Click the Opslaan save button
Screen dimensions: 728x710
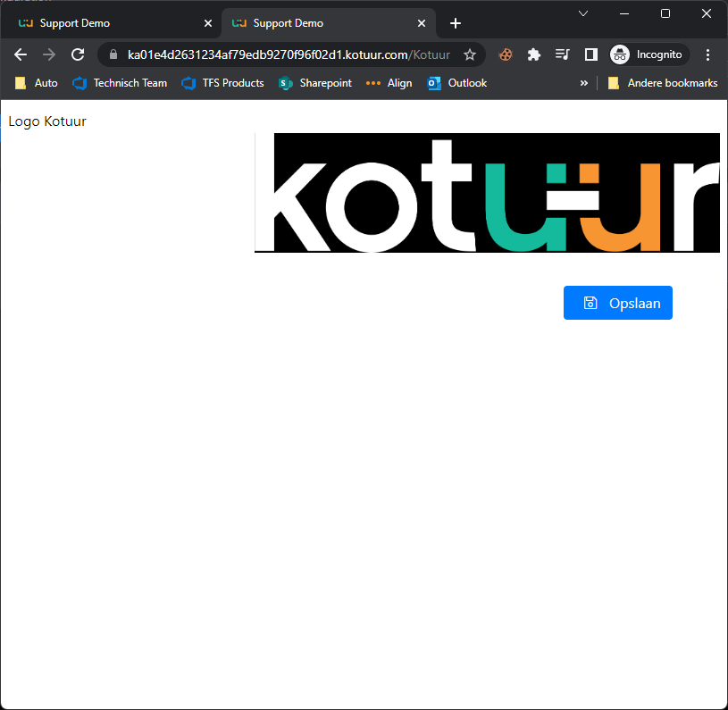pyautogui.click(x=617, y=303)
